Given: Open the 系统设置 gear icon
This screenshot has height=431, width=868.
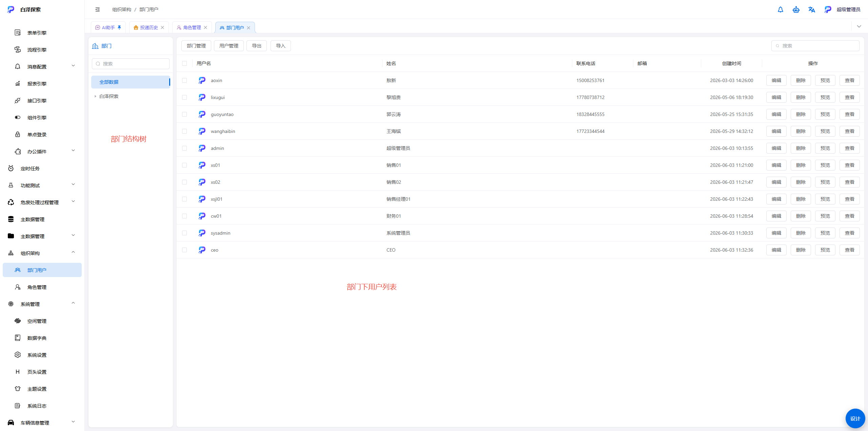Looking at the screenshot, I should click(x=18, y=355).
